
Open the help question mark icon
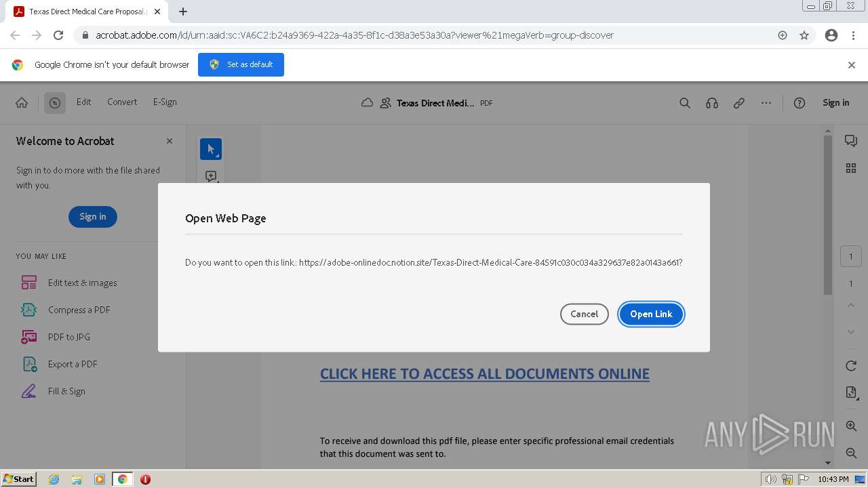click(x=800, y=103)
